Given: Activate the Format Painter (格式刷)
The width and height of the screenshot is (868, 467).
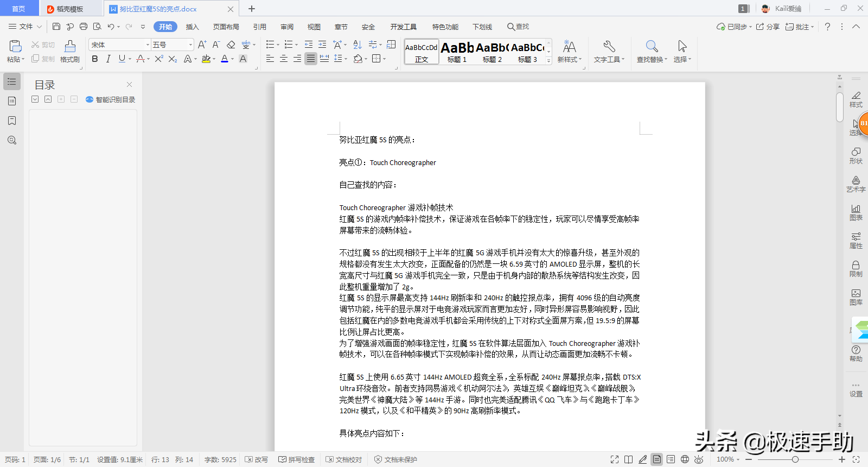Looking at the screenshot, I should click(x=70, y=52).
